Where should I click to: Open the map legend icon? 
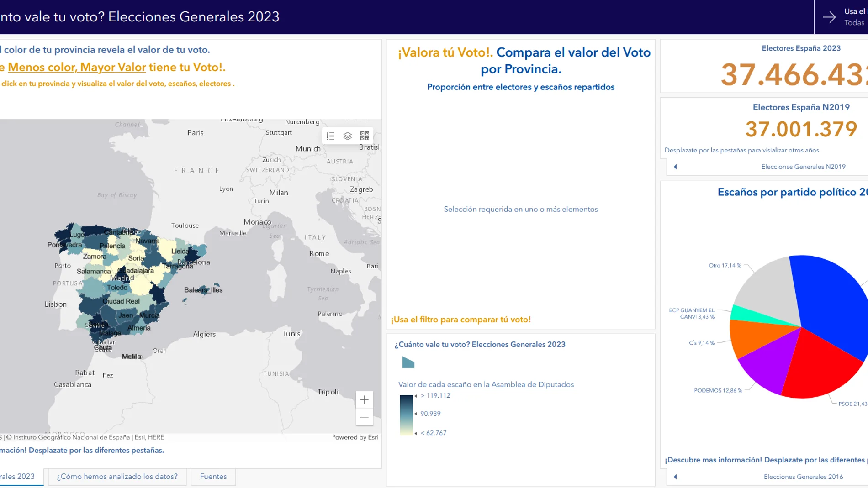[330, 136]
